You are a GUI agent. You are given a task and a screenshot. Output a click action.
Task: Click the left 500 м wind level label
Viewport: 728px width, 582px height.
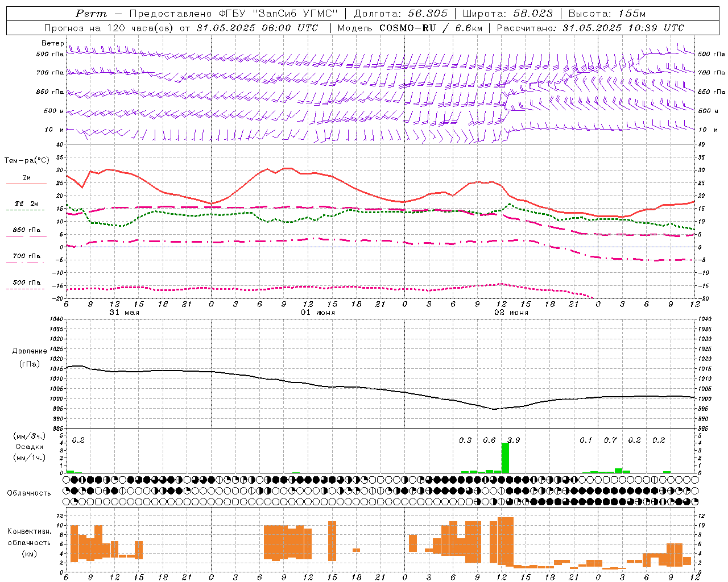click(x=55, y=111)
